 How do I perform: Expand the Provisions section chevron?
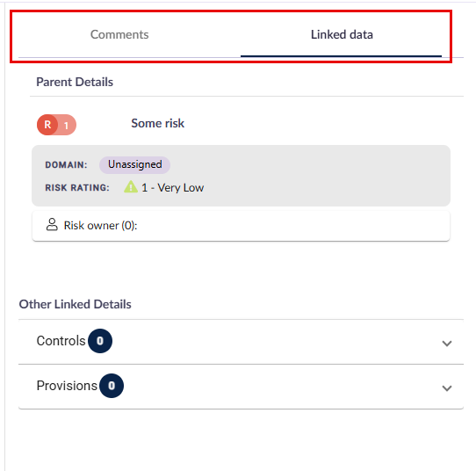pos(447,388)
